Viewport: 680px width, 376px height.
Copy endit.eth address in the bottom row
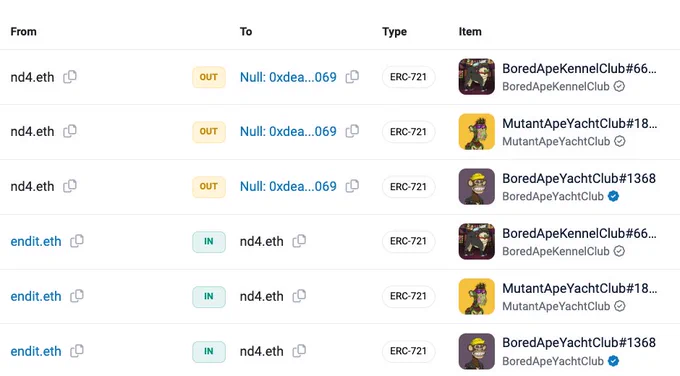click(x=77, y=351)
